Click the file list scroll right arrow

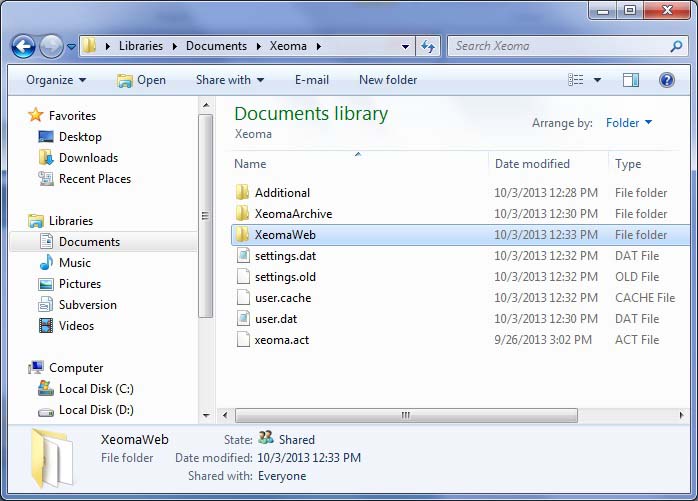681,415
